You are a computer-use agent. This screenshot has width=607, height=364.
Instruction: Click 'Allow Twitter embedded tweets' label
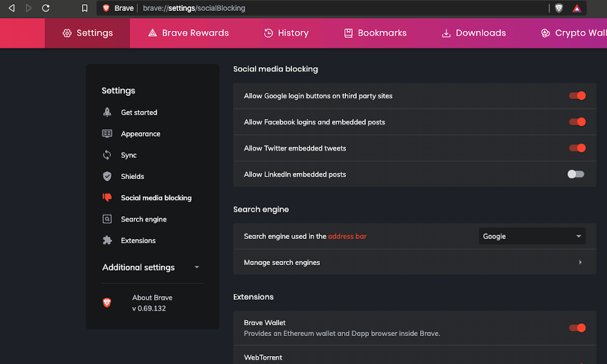click(295, 148)
